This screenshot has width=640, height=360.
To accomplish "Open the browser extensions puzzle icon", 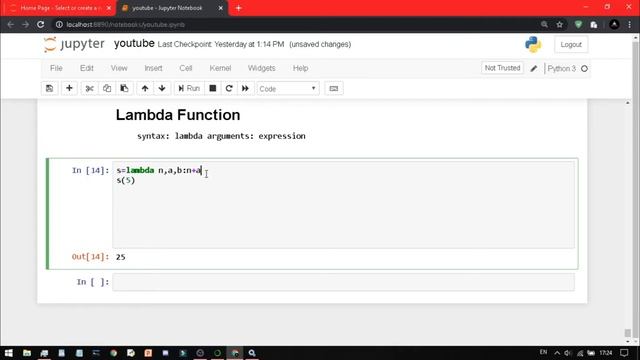I will (x=594, y=24).
